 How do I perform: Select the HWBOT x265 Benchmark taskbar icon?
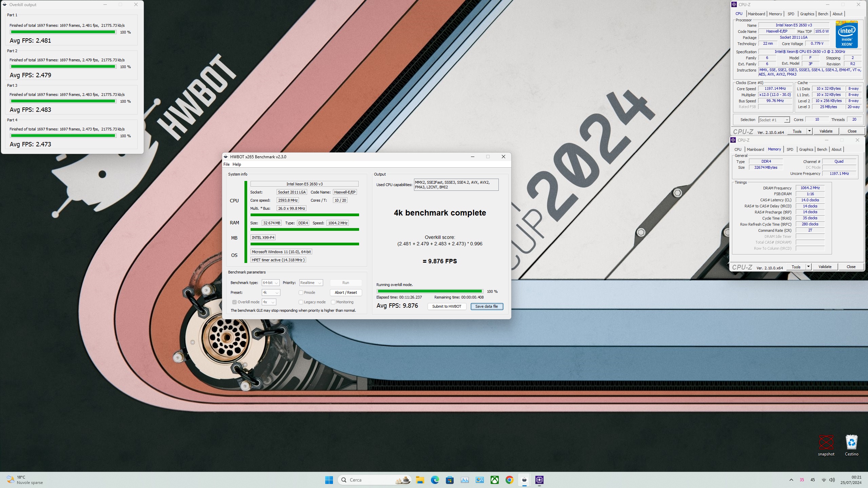(x=525, y=480)
